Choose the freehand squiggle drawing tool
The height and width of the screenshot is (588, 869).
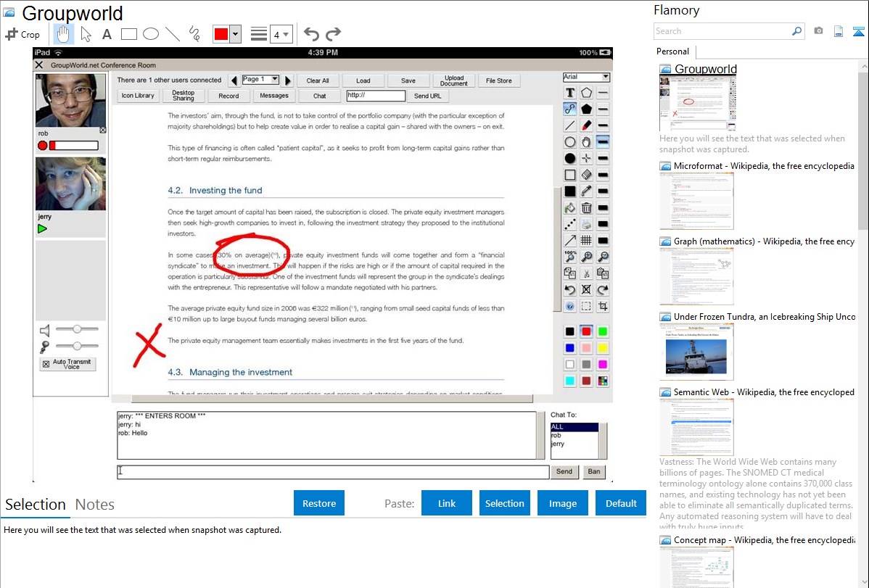194,34
